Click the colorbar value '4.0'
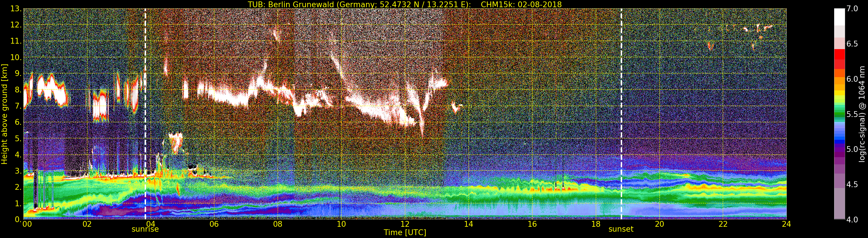The image size is (868, 238). 852,220
